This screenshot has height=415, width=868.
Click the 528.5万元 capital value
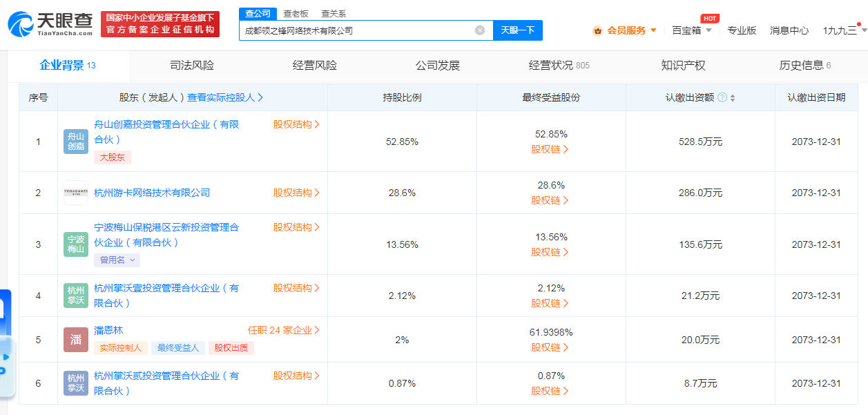[700, 142]
